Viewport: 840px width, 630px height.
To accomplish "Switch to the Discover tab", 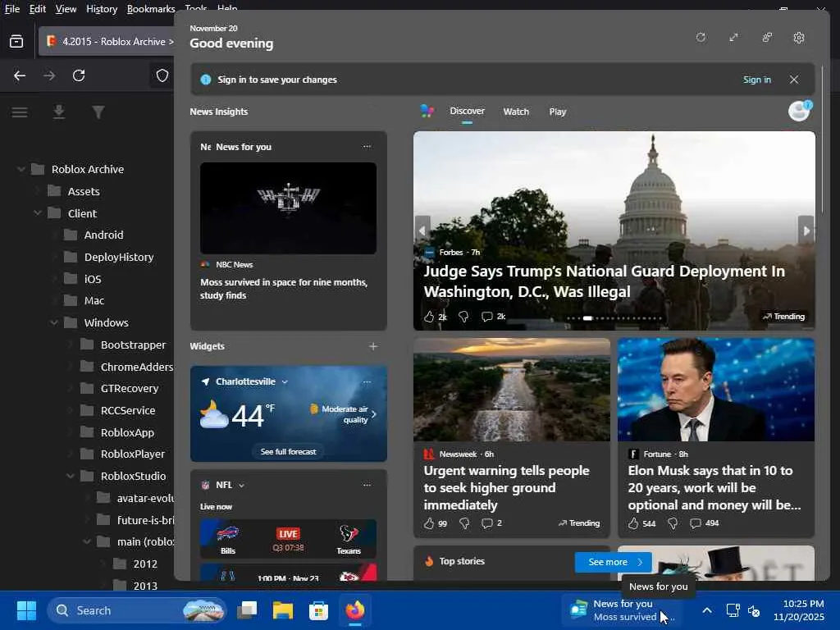I will (x=467, y=111).
